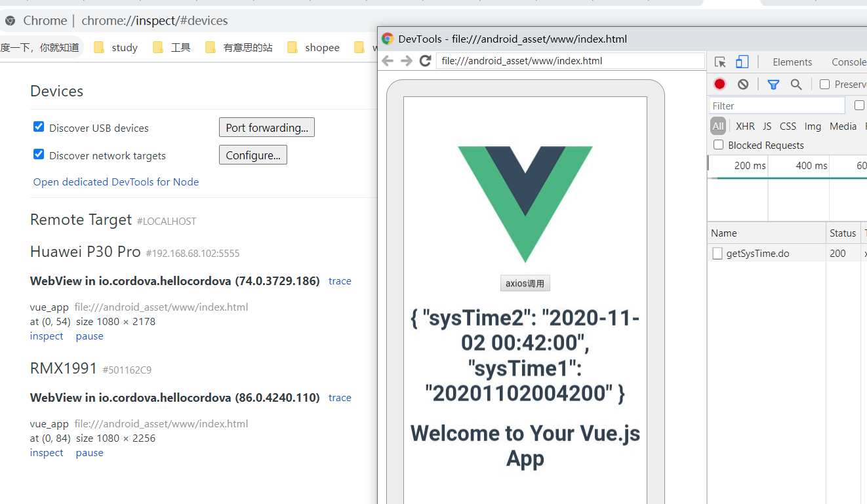Tick the checkbox beside the Filter field

click(x=859, y=106)
